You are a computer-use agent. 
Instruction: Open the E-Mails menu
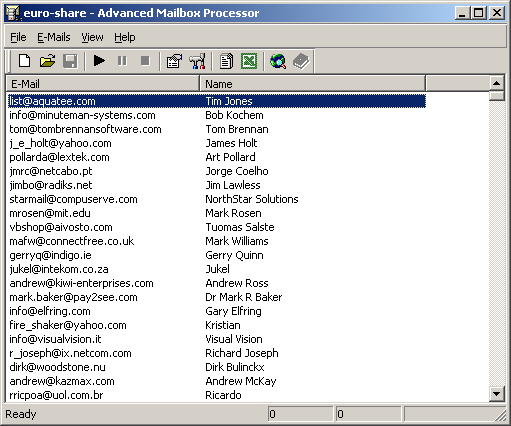click(54, 37)
